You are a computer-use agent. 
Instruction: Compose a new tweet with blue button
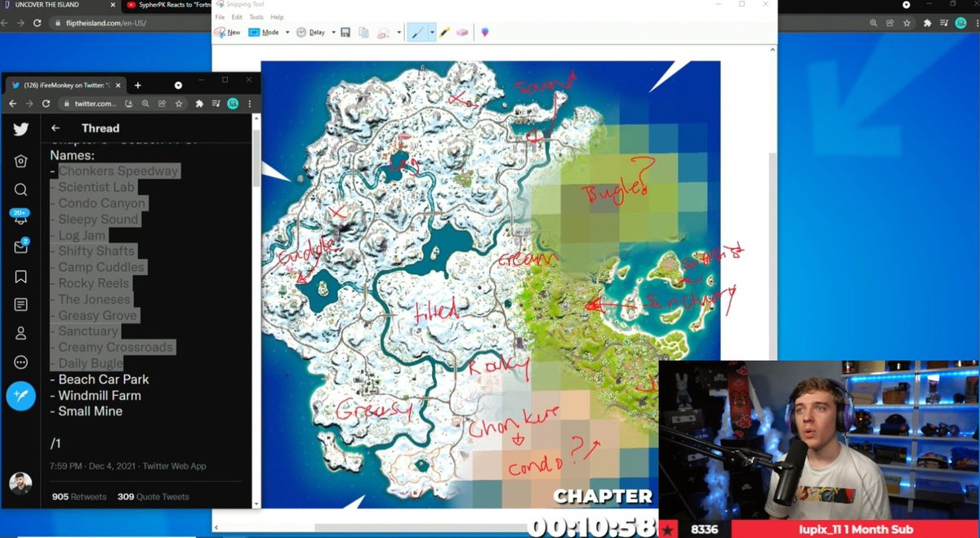click(x=20, y=395)
